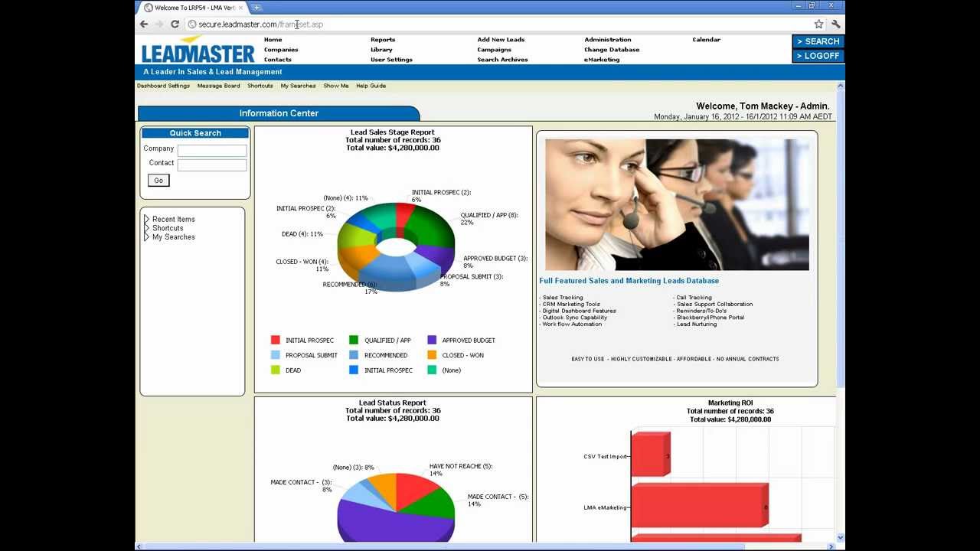This screenshot has height=551, width=980.
Task: Click the SEARCH button
Action: tap(818, 41)
